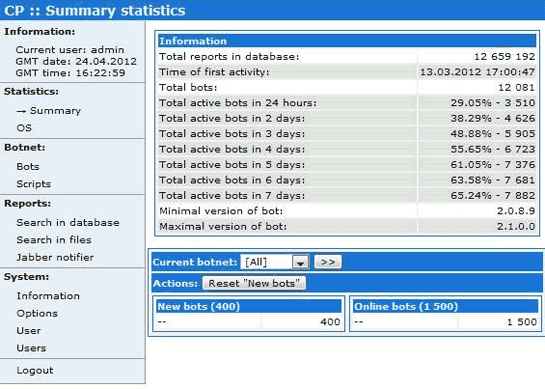The height and width of the screenshot is (389, 545).
Task: Open the Jabber notifier page
Action: tap(55, 257)
